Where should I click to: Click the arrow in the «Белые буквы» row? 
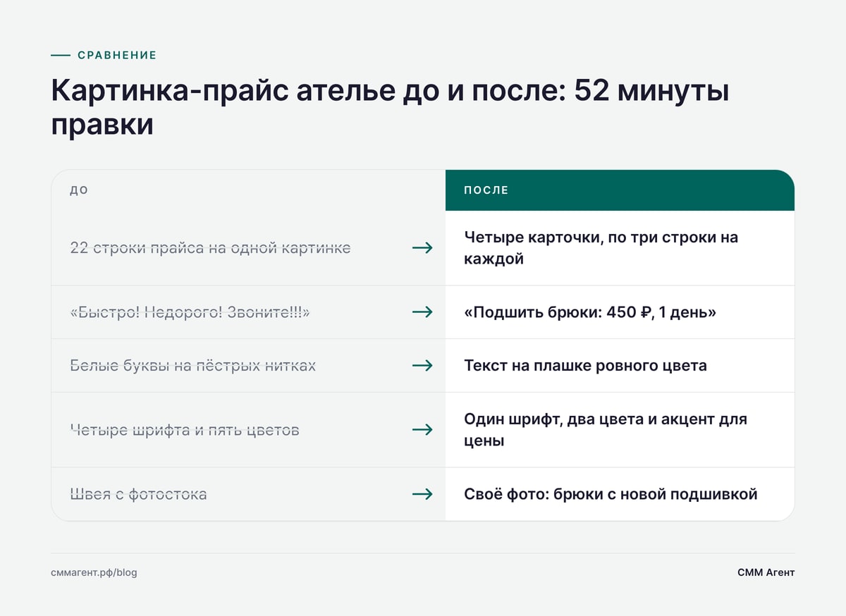422,366
